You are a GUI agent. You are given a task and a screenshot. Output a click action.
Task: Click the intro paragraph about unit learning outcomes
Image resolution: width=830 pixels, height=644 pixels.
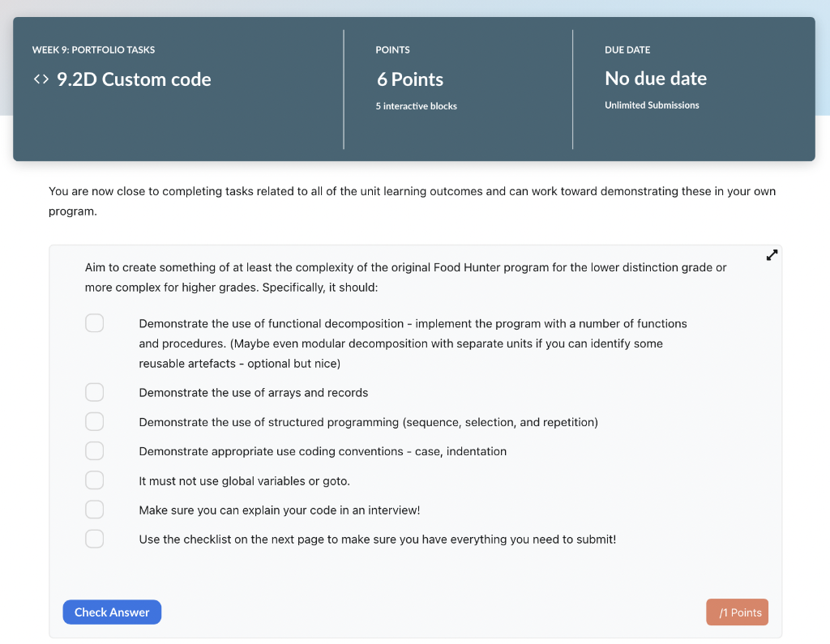coord(412,201)
